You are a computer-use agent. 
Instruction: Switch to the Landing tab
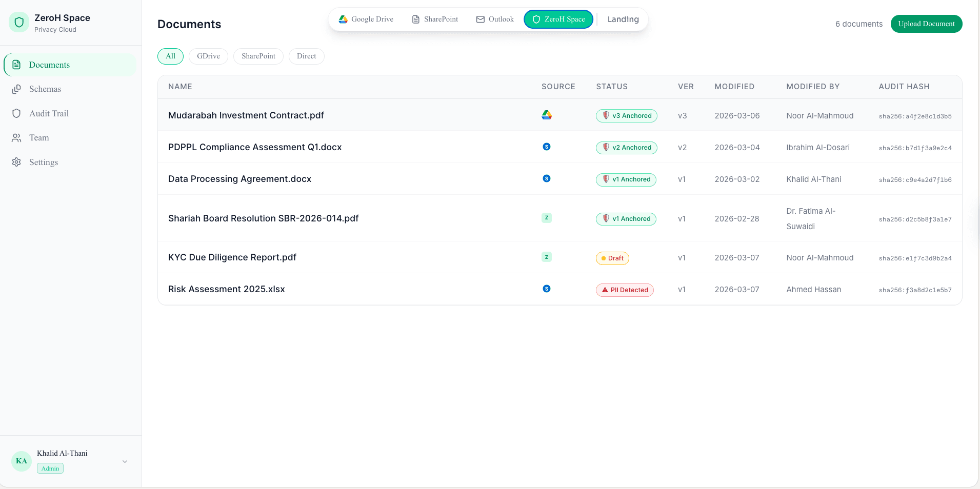623,19
